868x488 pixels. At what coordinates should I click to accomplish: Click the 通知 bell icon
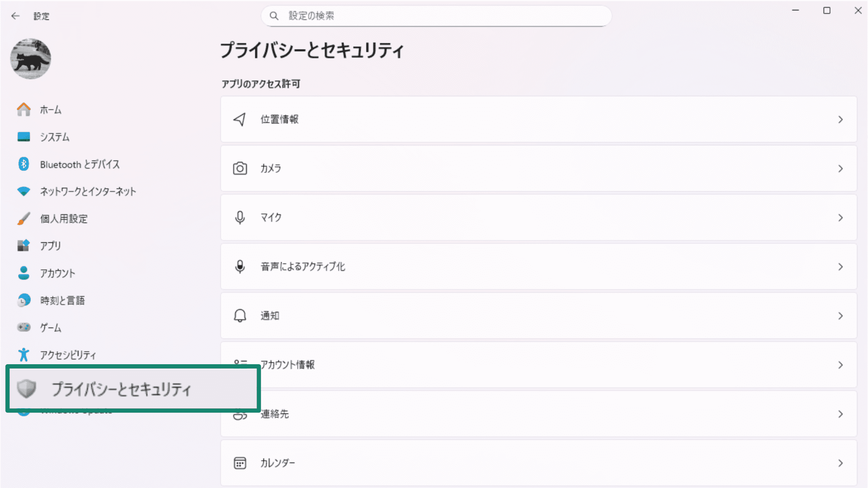239,316
